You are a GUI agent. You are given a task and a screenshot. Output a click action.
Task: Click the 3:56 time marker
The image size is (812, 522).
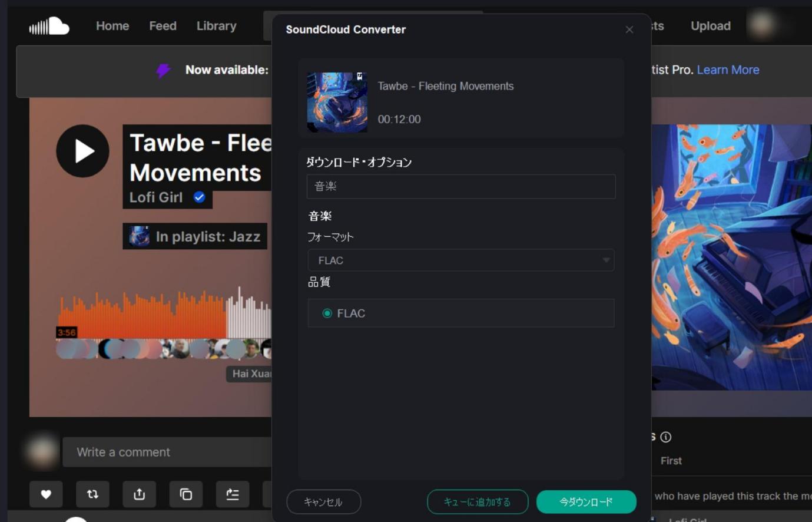(67, 332)
